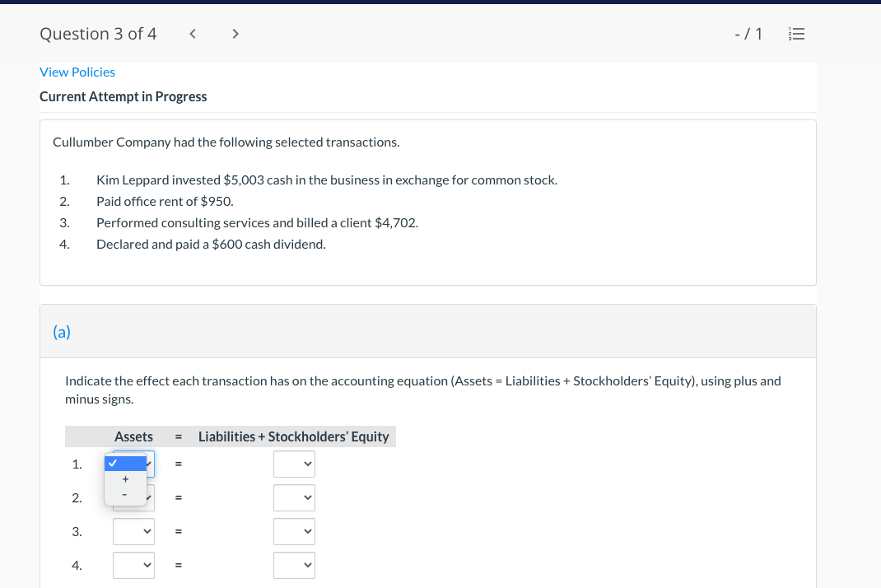Open Assets dropdown for row 4
Viewport: 881px width, 588px height.
133,565
